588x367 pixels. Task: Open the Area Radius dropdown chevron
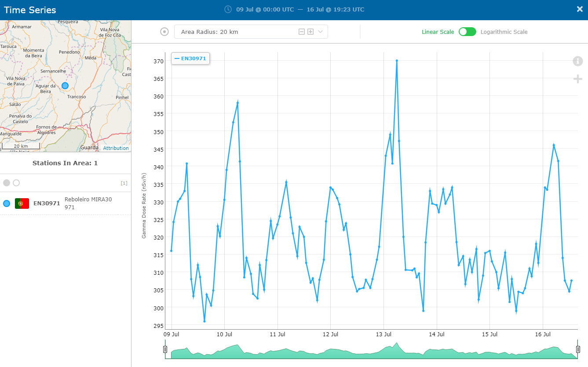coord(320,32)
